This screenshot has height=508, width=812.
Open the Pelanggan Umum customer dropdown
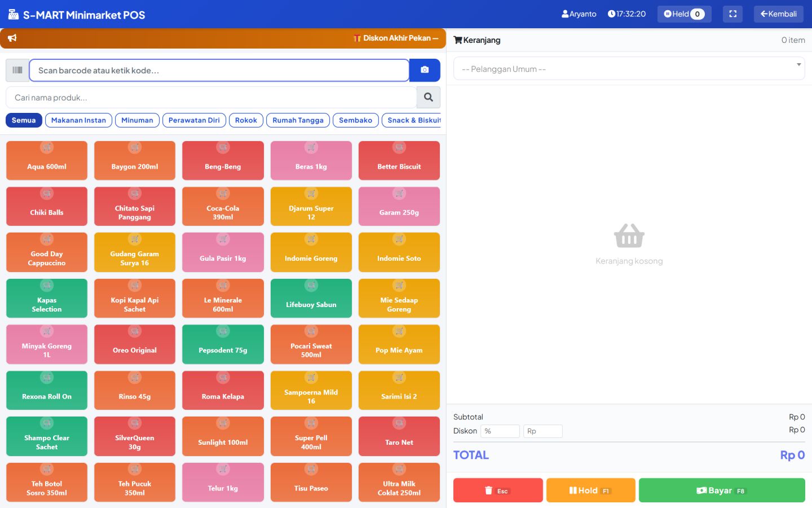coord(629,69)
